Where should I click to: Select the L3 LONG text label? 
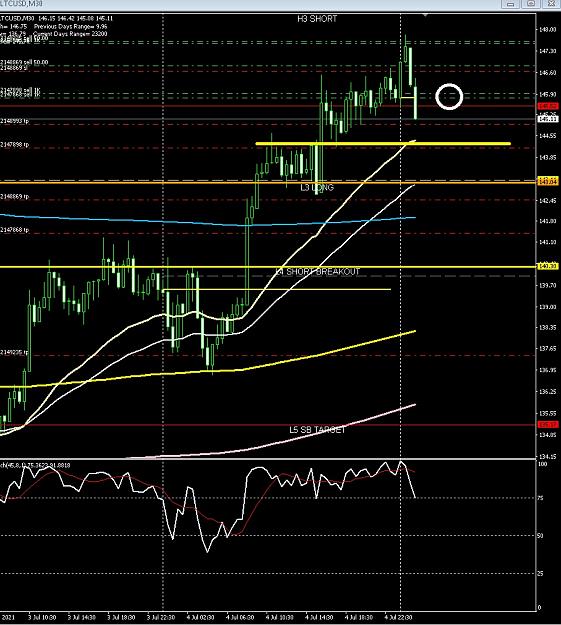pos(317,187)
